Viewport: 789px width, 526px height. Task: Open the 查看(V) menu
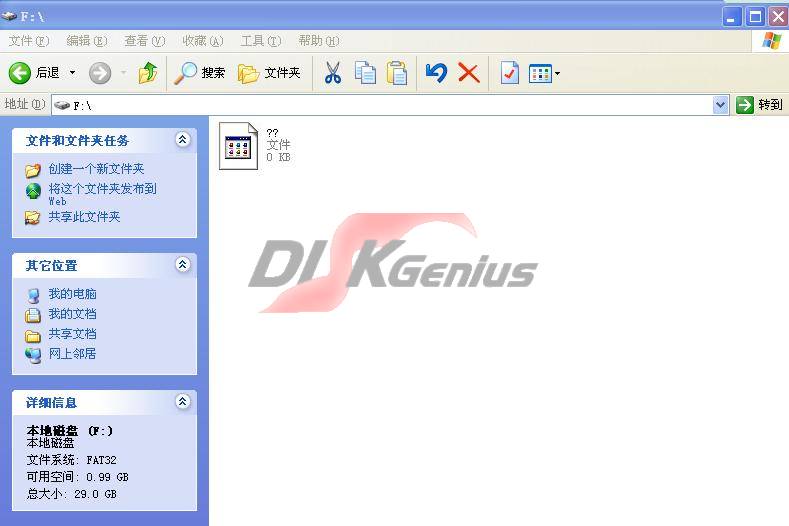144,41
